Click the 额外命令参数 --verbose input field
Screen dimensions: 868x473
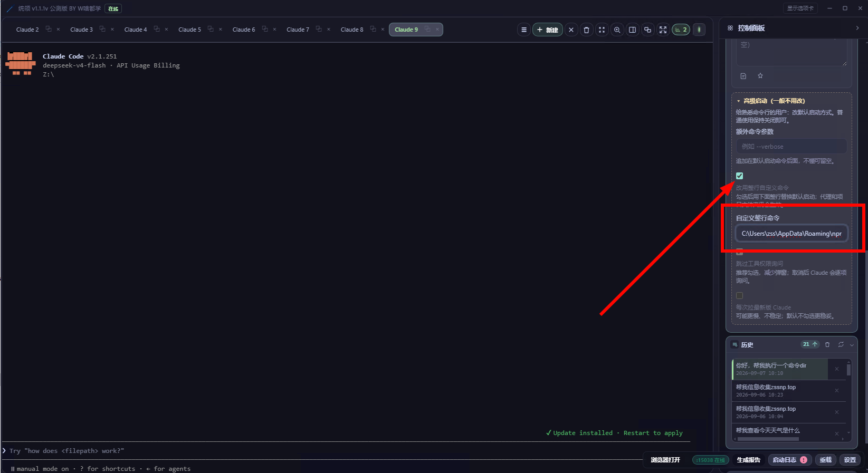[x=791, y=147]
